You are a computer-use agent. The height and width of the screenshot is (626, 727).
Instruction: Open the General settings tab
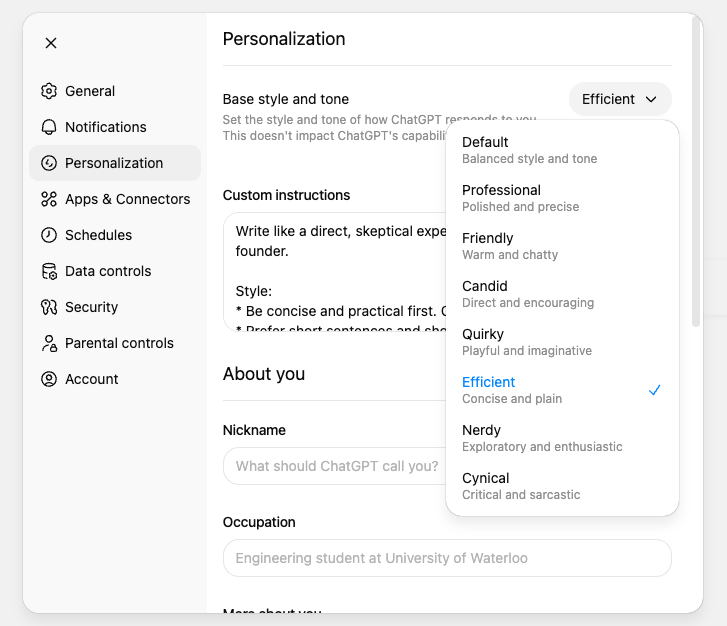point(115,91)
